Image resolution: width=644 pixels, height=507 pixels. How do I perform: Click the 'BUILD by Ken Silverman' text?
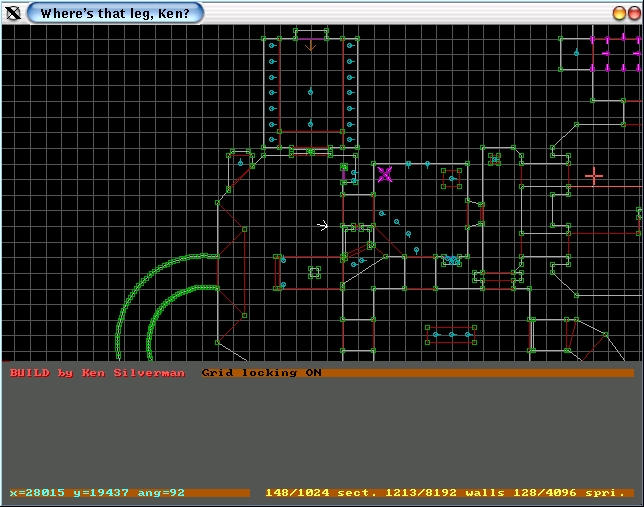97,373
